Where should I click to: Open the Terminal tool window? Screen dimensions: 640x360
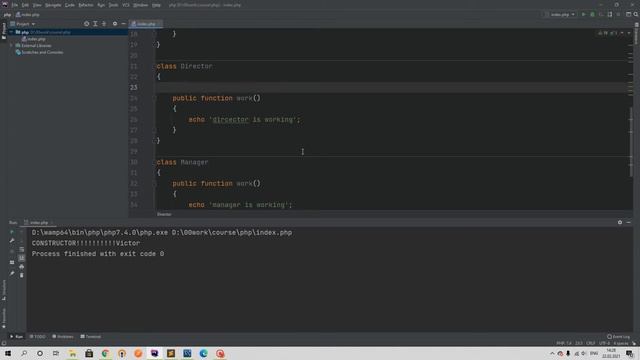[x=91, y=337]
